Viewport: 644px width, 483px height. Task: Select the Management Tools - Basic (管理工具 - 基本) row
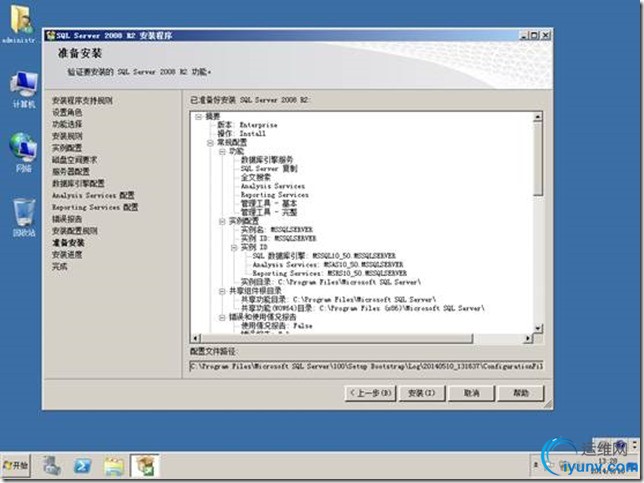pyautogui.click(x=269, y=203)
